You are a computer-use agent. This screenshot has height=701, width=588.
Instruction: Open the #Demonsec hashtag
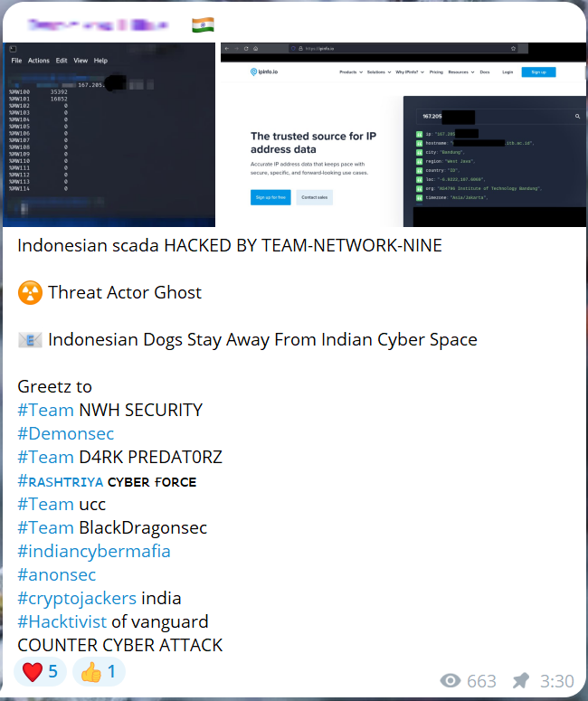66,433
